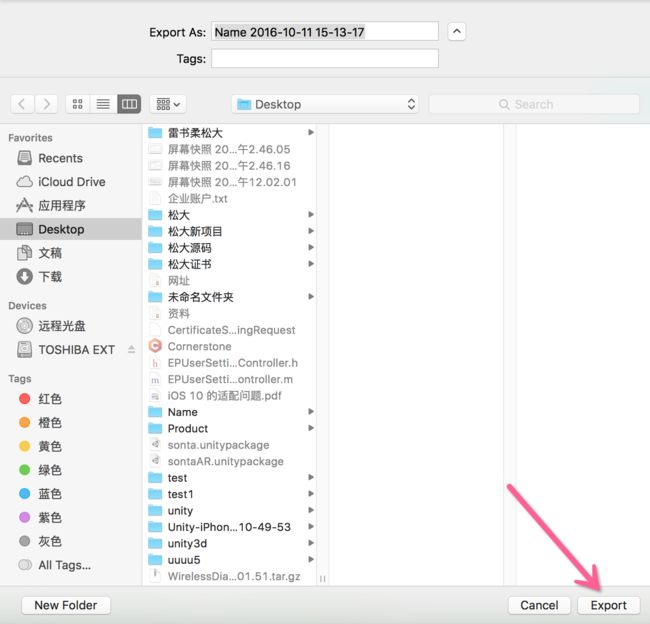
Task: Click the column resize handle
Action: pyautogui.click(x=323, y=578)
